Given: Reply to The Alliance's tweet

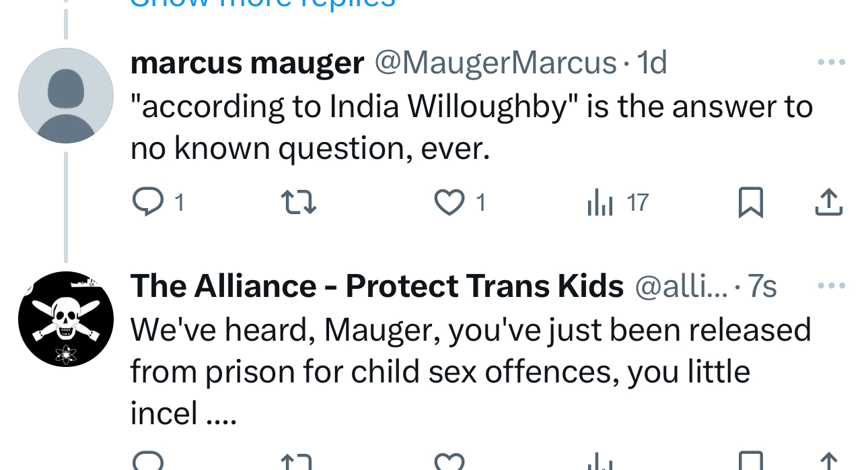Looking at the screenshot, I should click(x=148, y=461).
